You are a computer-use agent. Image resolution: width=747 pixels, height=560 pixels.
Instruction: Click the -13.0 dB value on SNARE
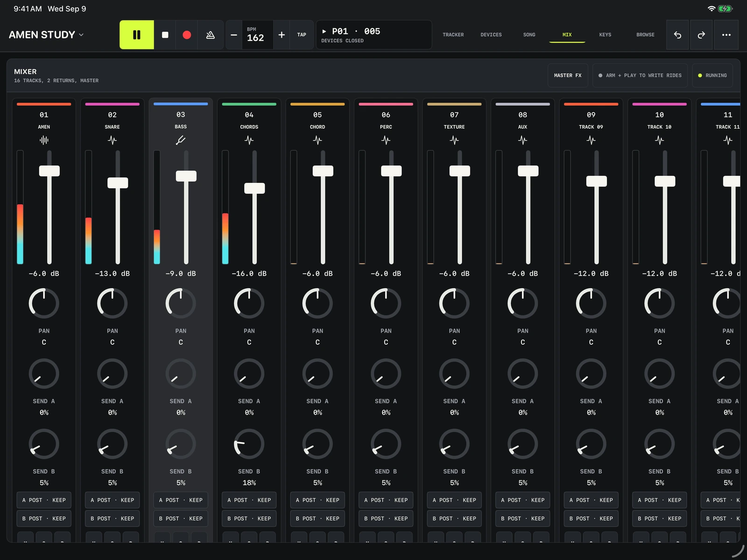(x=112, y=273)
